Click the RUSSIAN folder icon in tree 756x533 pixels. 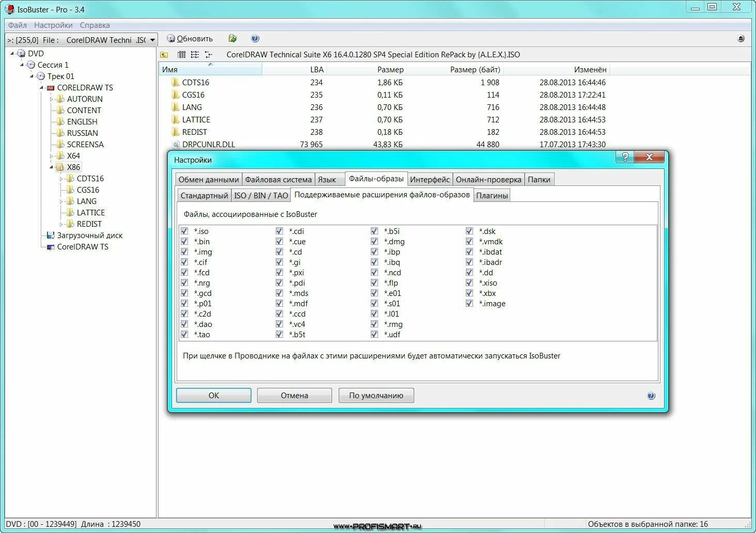60,133
